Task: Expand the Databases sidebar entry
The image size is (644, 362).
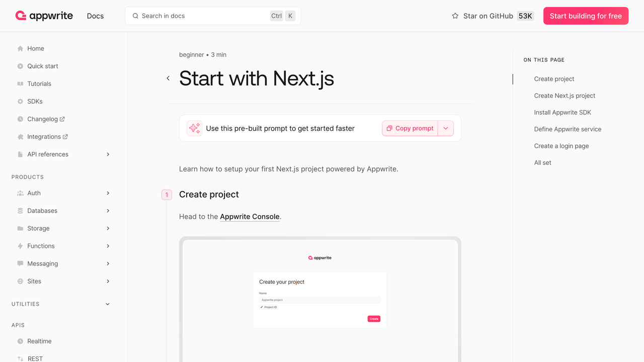Action: click(107, 211)
